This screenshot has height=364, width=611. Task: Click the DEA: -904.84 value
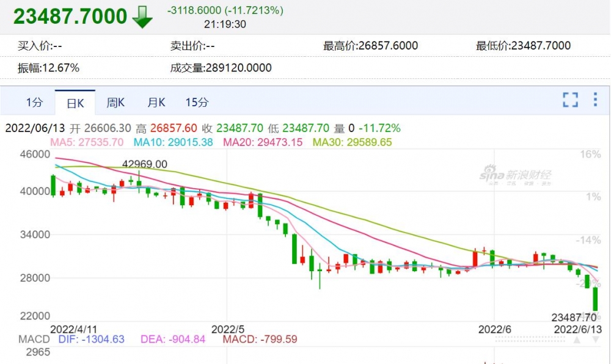coord(173,339)
